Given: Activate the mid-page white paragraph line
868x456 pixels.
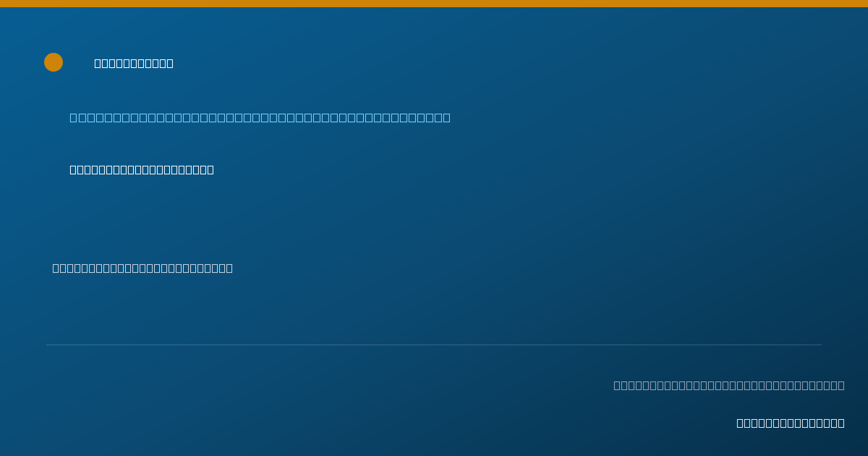Looking at the screenshot, I should [142, 268].
